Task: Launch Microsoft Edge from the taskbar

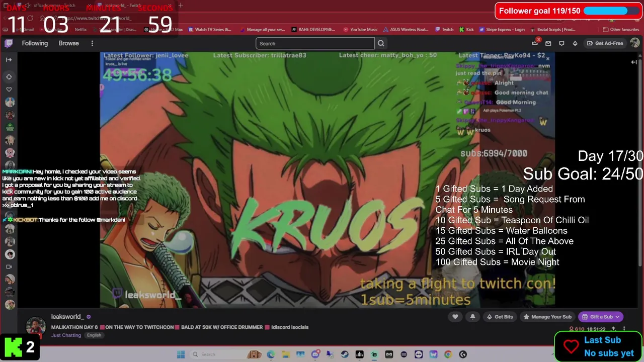Action: pos(271,354)
